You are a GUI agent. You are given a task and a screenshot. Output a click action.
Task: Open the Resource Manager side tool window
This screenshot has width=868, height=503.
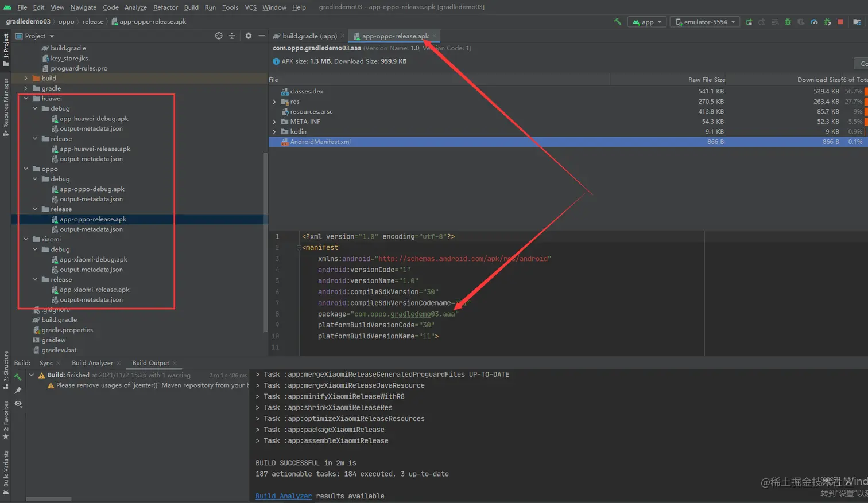tap(6, 107)
